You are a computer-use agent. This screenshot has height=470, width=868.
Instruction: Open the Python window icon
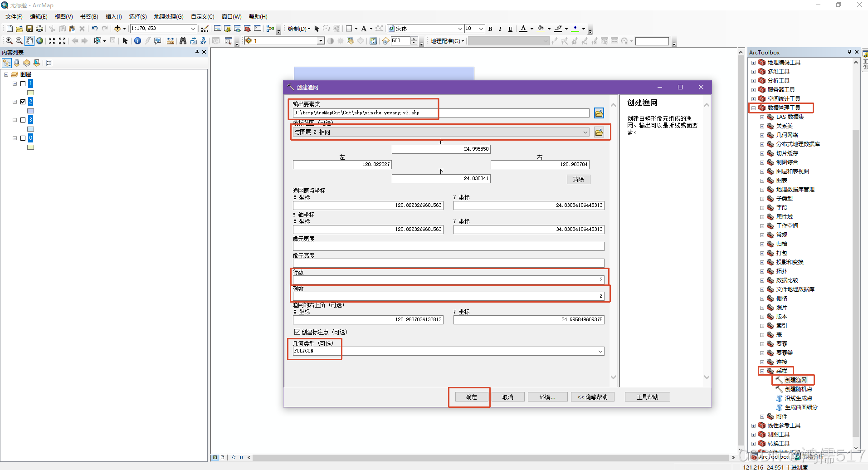(258, 29)
